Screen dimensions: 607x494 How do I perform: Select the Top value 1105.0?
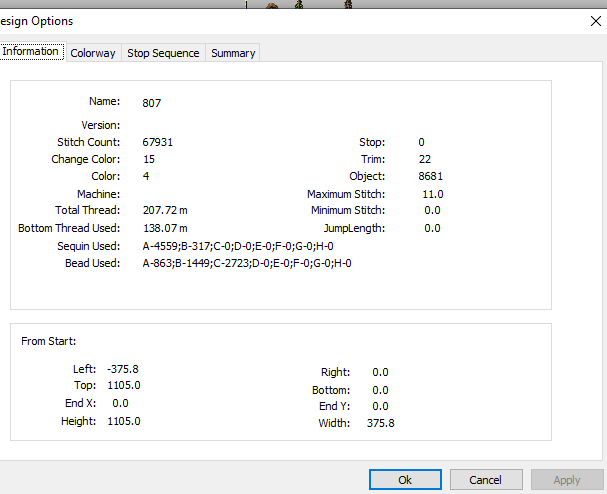point(124,385)
